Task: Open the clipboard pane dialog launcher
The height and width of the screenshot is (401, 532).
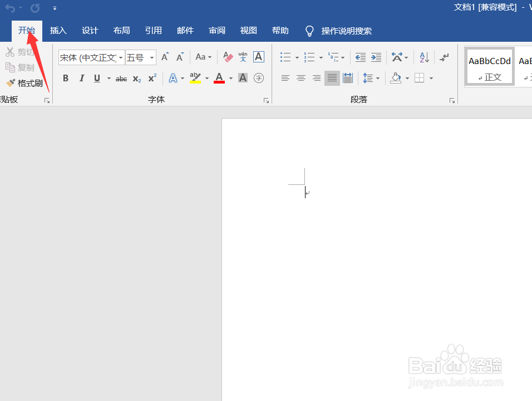Action: [x=47, y=100]
